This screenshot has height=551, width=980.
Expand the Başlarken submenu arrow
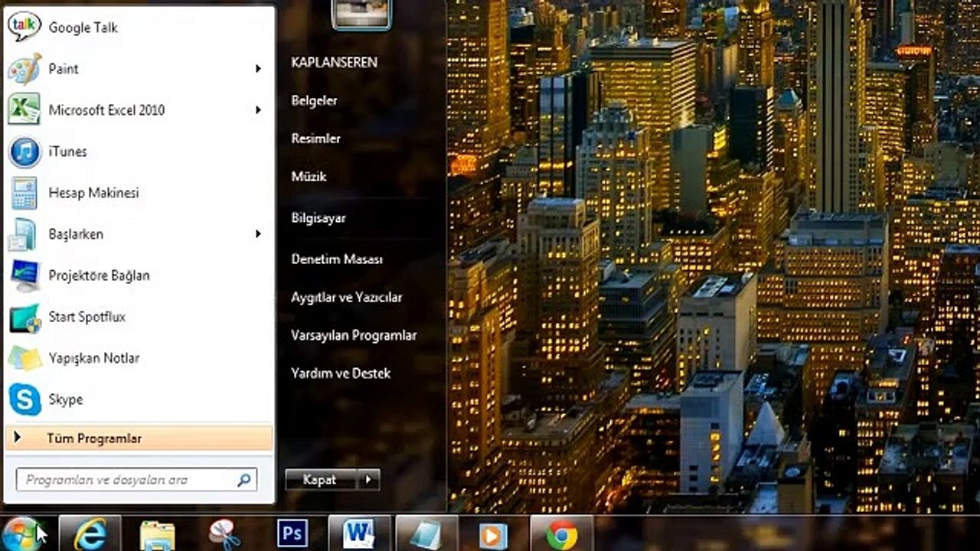tap(258, 234)
